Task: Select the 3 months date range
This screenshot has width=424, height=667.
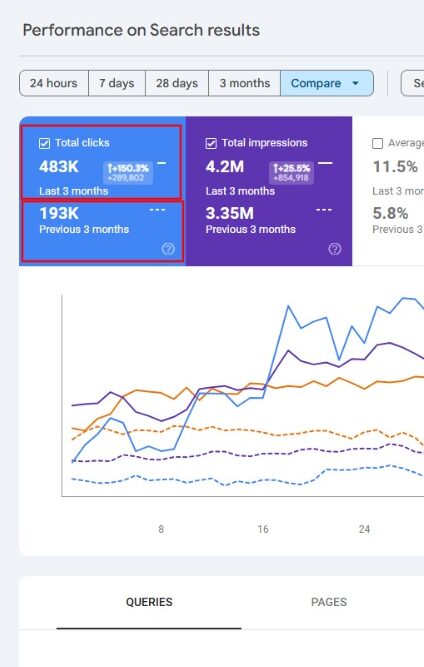Action: (245, 83)
